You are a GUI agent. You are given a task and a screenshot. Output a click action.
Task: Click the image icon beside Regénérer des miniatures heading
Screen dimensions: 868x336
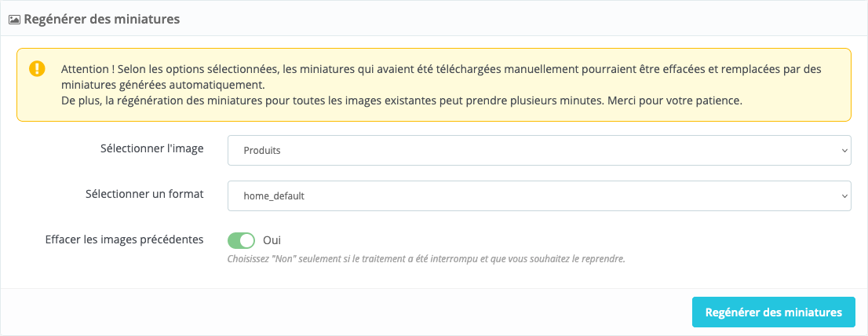click(14, 20)
